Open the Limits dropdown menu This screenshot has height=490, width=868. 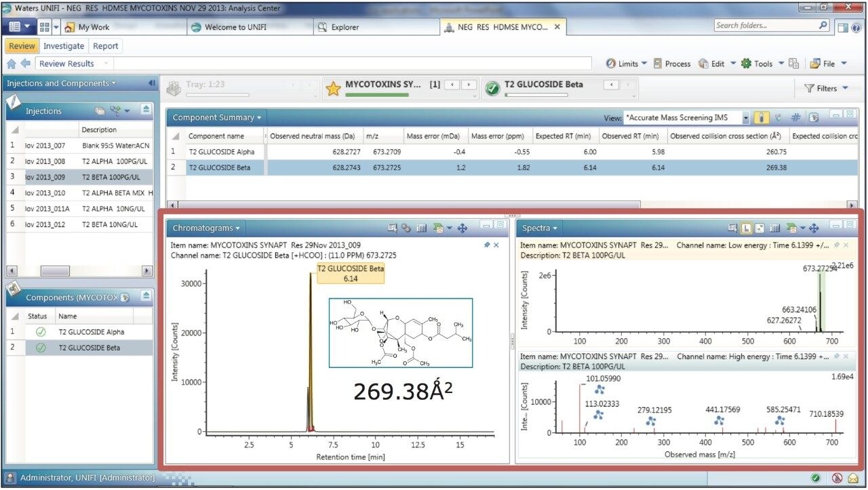pyautogui.click(x=626, y=64)
